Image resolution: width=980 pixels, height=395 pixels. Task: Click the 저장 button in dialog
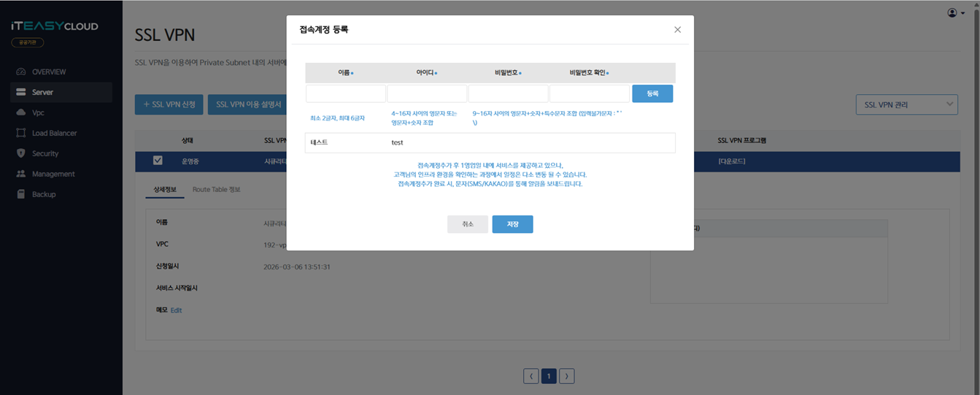click(x=512, y=224)
